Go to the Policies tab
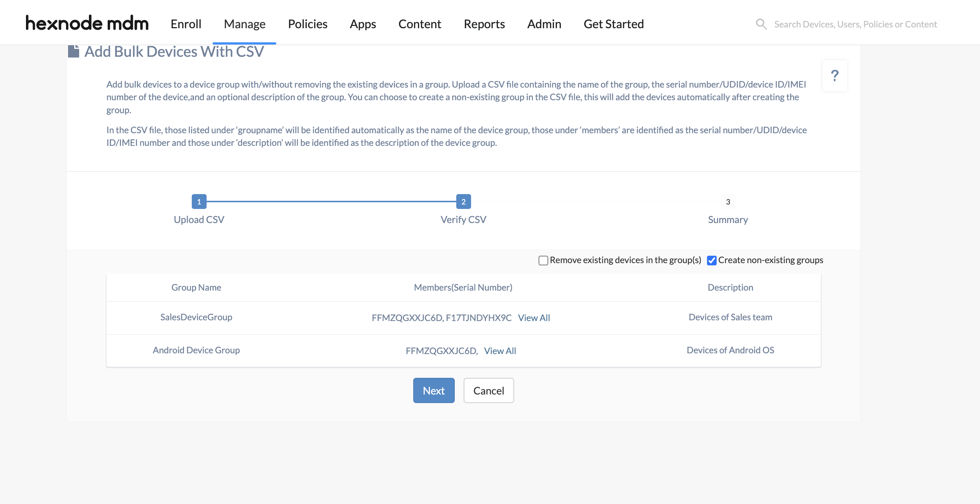The height and width of the screenshot is (504, 980). click(x=308, y=24)
